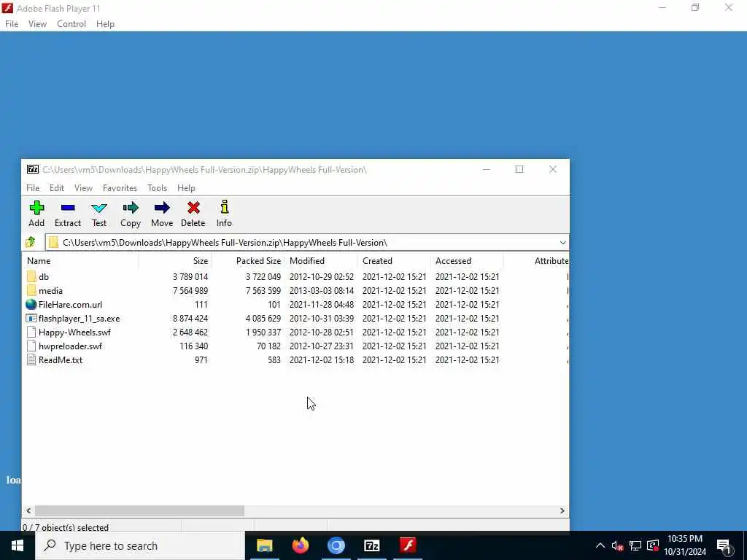This screenshot has height=560, width=747.
Task: Open File Explorer from the taskbar
Action: (264, 545)
